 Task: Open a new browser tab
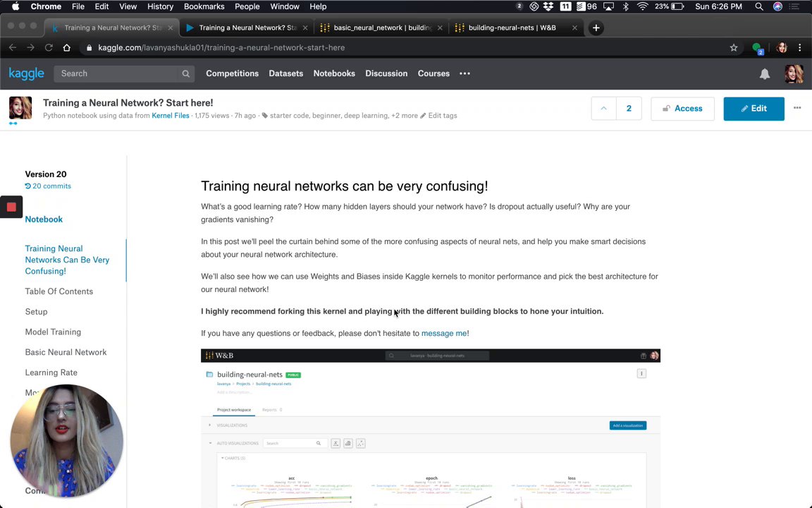coord(596,28)
